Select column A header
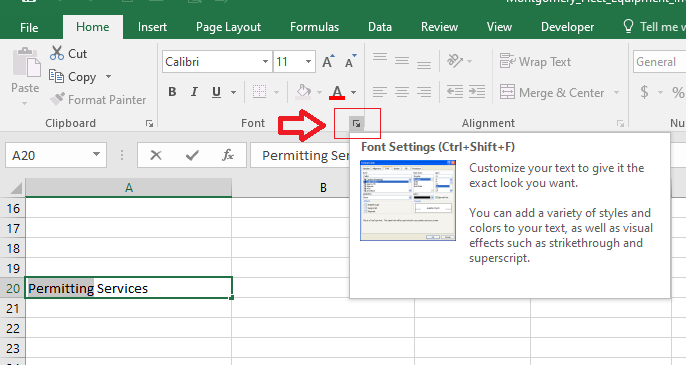Viewport: 686px width, 365px height. point(129,188)
